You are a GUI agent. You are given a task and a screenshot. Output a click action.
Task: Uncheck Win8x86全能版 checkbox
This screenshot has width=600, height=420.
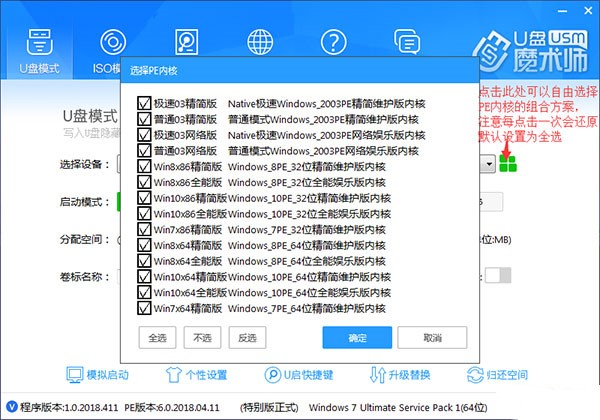pyautogui.click(x=144, y=182)
